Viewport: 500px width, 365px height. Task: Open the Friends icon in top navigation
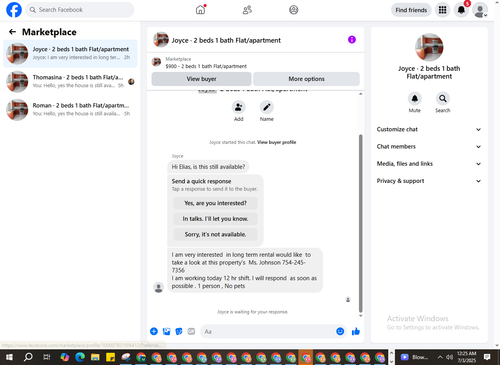pos(247,10)
